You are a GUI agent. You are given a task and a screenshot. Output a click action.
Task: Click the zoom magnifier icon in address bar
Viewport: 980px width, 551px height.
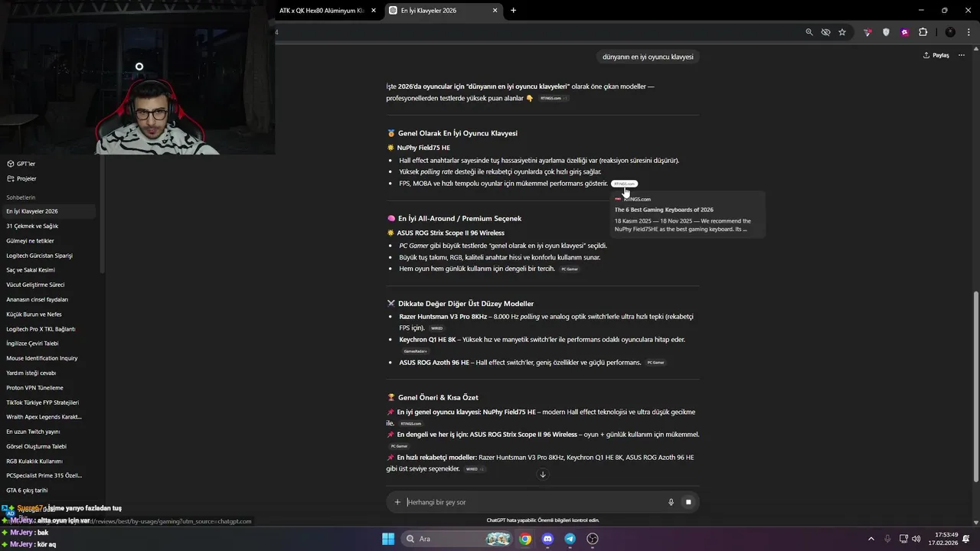[809, 32]
